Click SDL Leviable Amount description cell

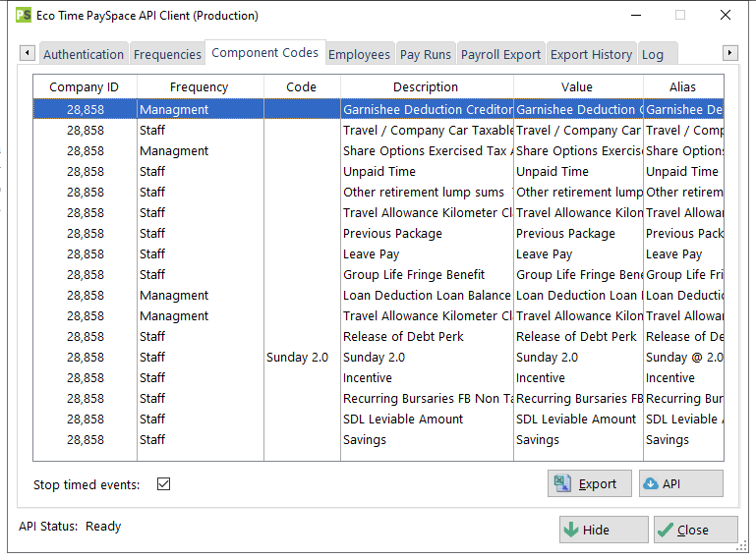point(428,419)
